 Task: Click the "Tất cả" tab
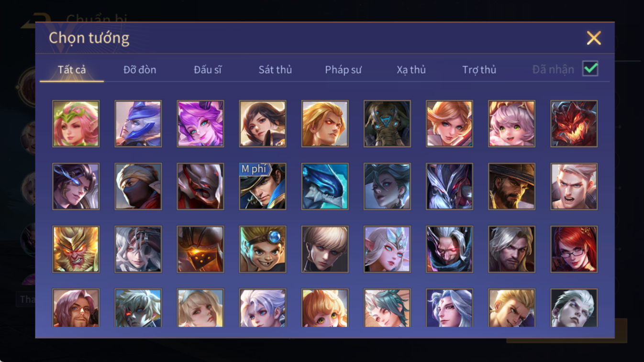coord(72,70)
